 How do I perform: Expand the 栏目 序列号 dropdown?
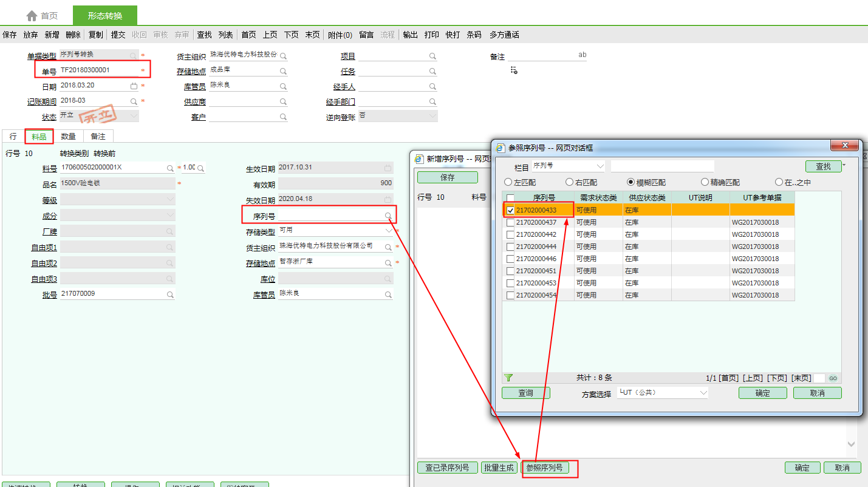point(600,166)
